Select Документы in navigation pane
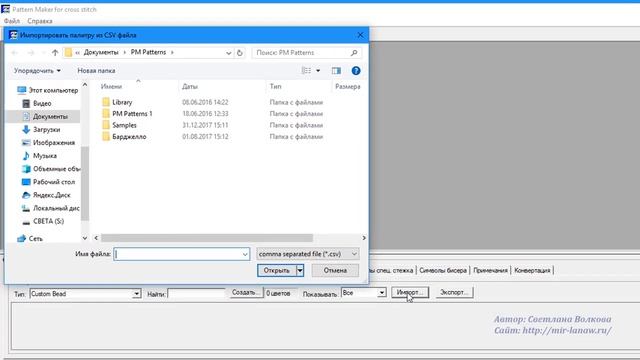The image size is (640, 360). point(45,116)
